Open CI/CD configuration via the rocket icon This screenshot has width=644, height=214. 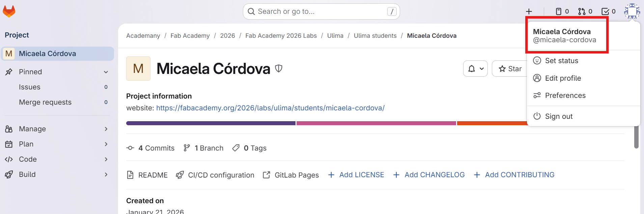180,175
